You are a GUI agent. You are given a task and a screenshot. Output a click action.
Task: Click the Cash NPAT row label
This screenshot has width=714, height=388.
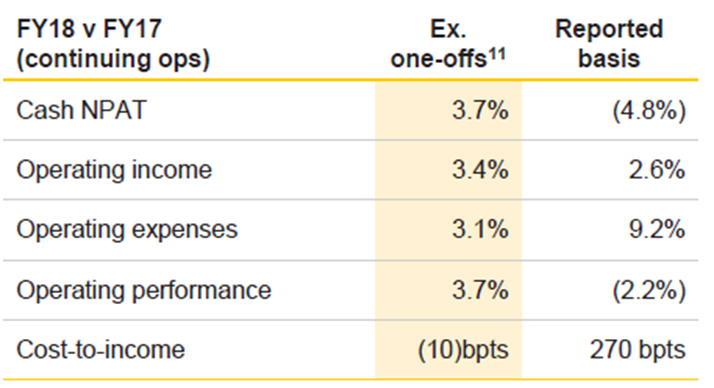[81, 110]
